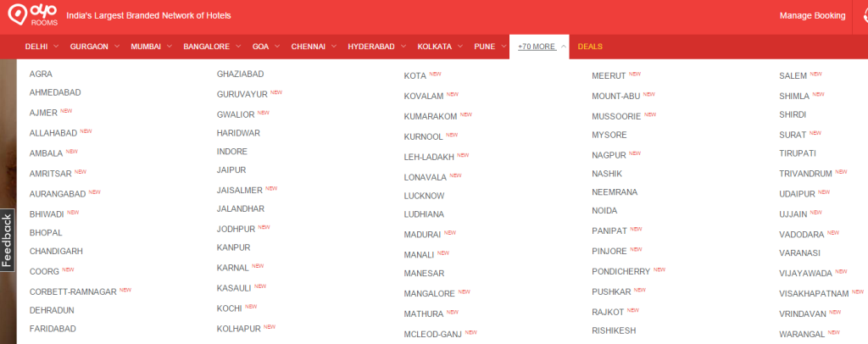This screenshot has width=868, height=344.
Task: Collapse the +70 MORE cities menu
Action: pos(539,47)
